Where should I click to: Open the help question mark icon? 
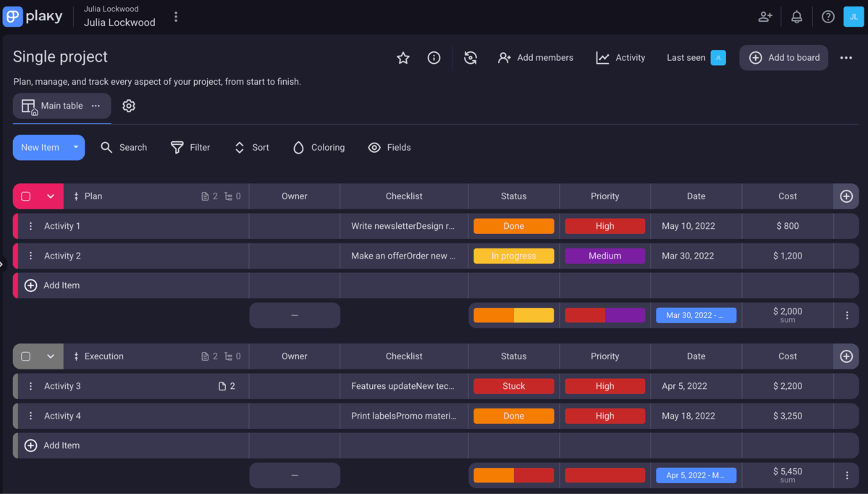(828, 17)
